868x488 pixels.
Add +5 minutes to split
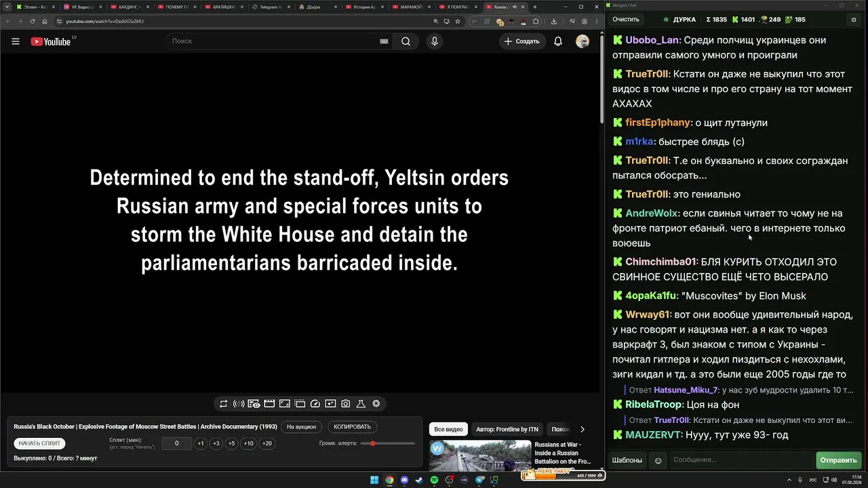[232, 443]
